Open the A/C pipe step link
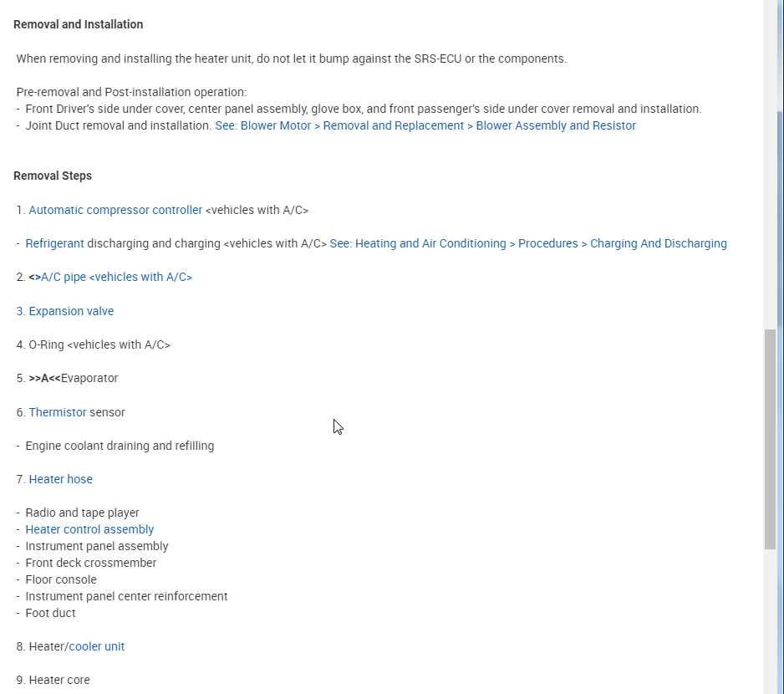The width and height of the screenshot is (784, 694). 116,277
